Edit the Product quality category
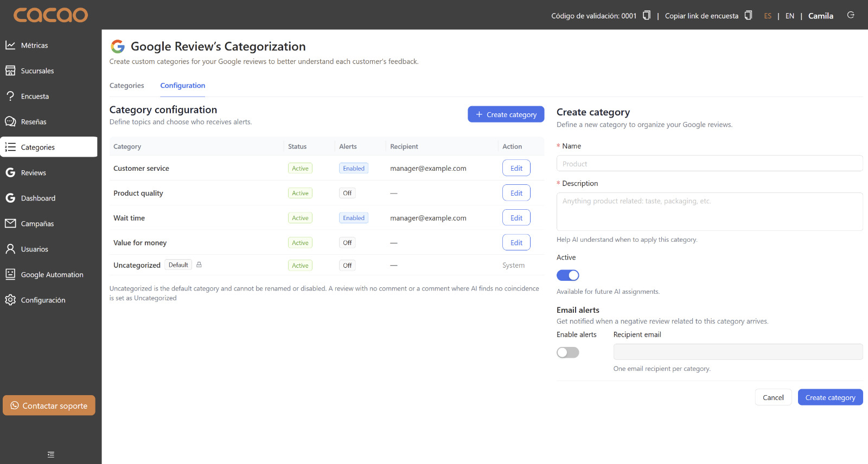 click(516, 193)
